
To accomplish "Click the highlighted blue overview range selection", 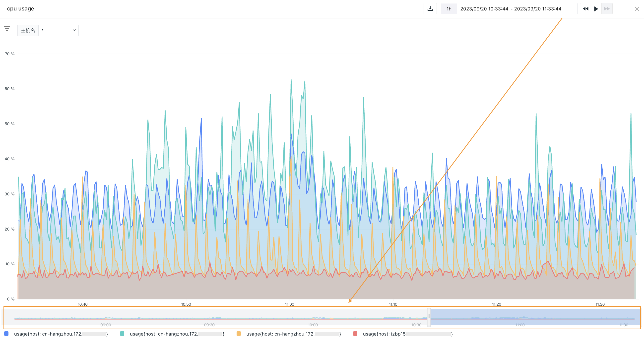I will click(534, 317).
